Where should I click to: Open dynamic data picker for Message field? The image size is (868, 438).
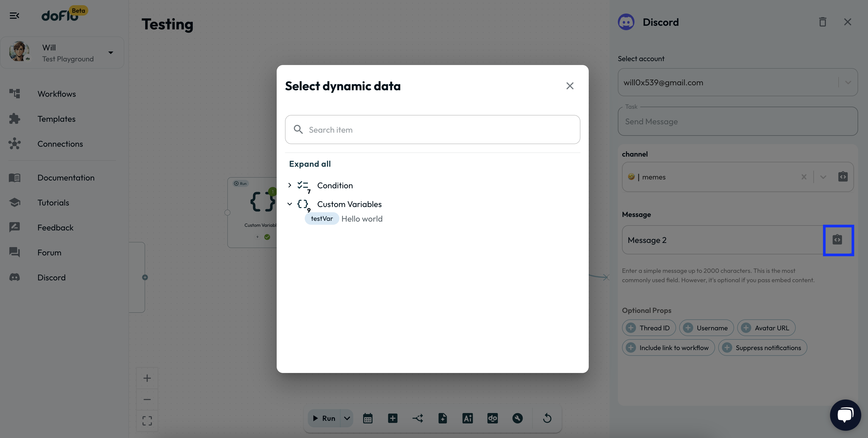tap(838, 240)
